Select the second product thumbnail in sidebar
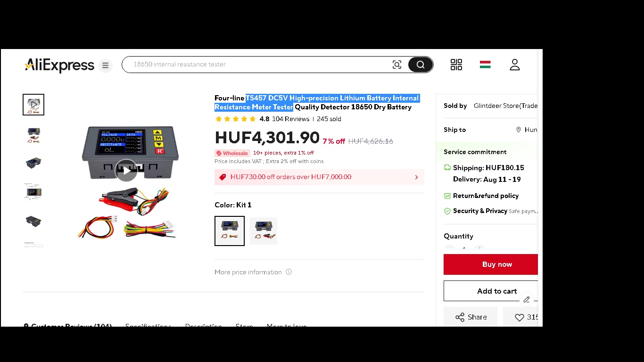The width and height of the screenshot is (644, 362). point(33,135)
